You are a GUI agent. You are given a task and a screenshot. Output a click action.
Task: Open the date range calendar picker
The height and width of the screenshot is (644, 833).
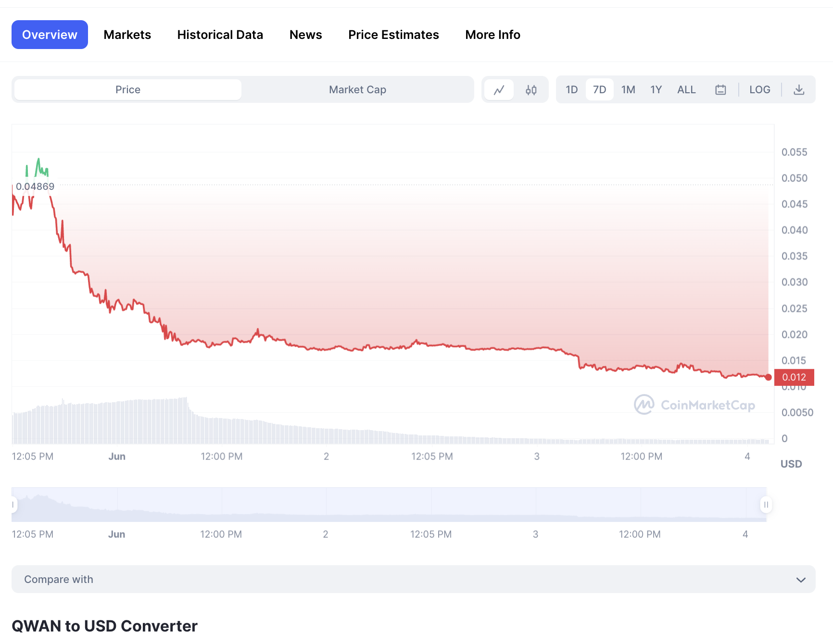(x=720, y=89)
